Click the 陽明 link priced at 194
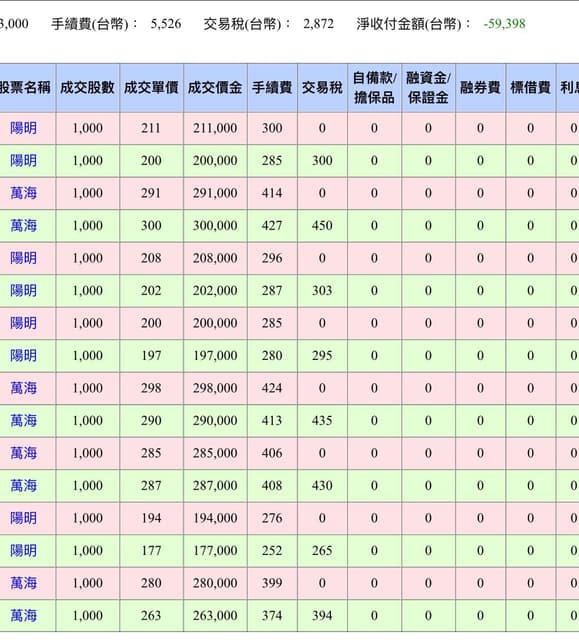 pos(23,518)
